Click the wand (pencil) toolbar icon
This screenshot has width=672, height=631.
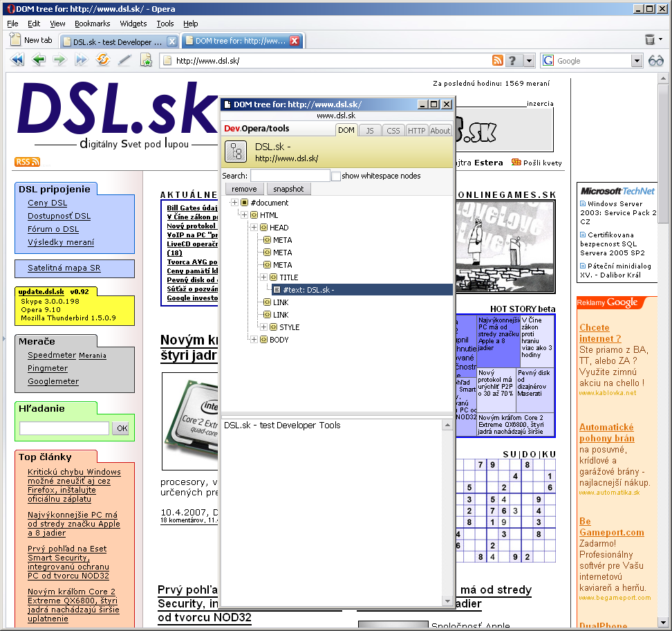(124, 60)
